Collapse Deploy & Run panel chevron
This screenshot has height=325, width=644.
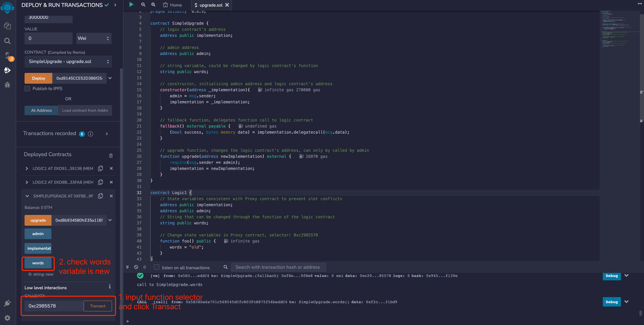tap(115, 5)
